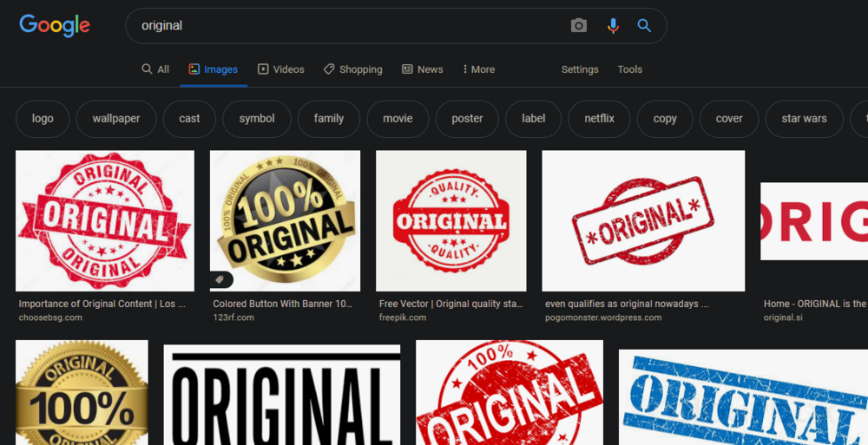Expand the More menu

coord(479,69)
